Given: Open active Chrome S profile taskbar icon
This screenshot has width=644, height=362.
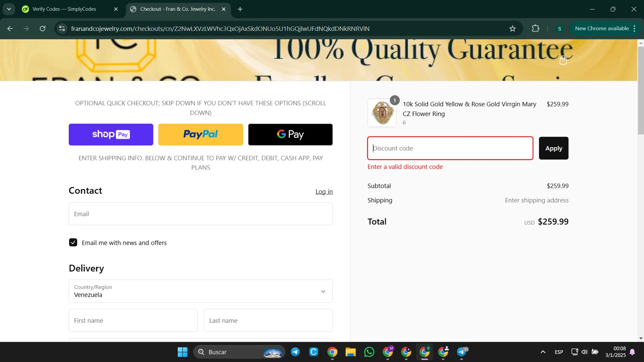Looking at the screenshot, I should click(x=425, y=352).
